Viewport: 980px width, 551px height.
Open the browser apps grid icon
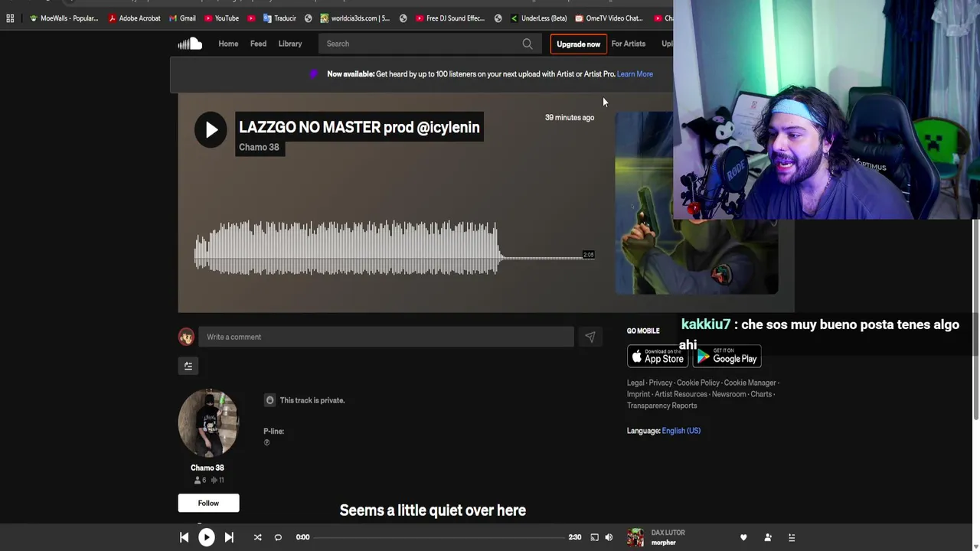point(10,18)
